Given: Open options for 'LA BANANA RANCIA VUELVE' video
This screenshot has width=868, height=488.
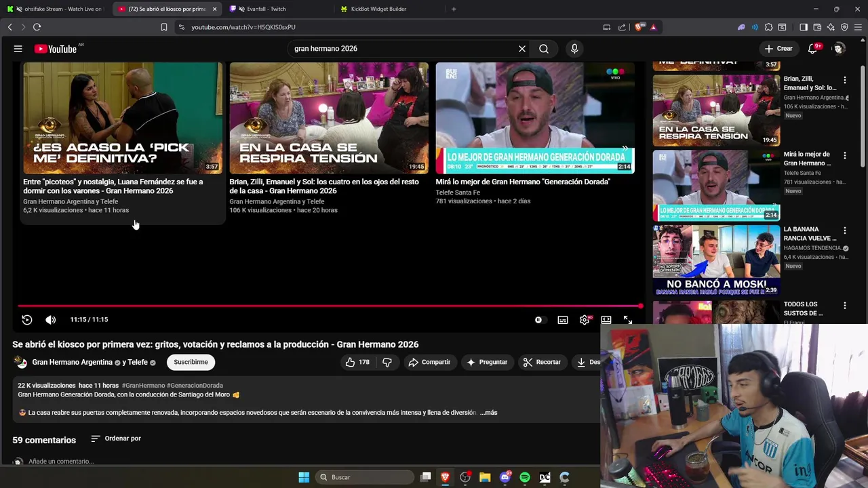Looking at the screenshot, I should pos(845,230).
